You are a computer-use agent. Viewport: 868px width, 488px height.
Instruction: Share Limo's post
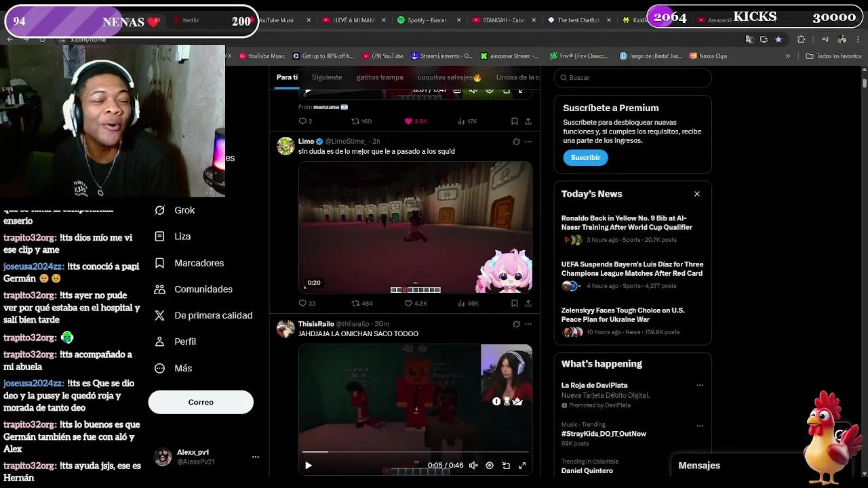(x=528, y=303)
